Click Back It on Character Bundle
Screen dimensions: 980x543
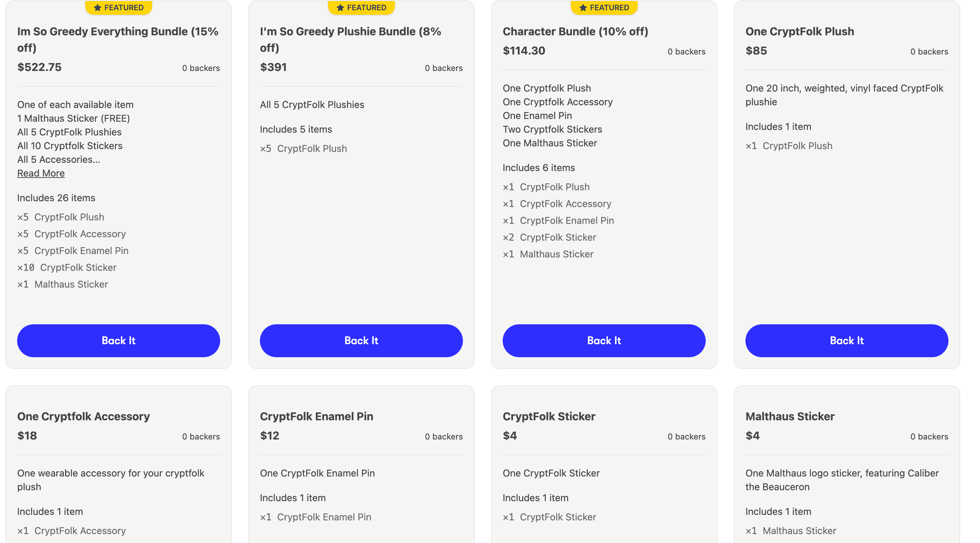point(604,341)
